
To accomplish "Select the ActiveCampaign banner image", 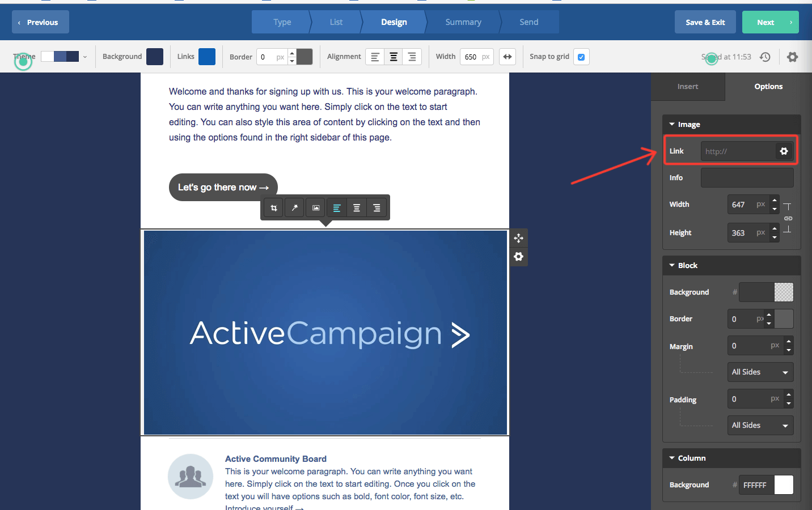I will [325, 333].
